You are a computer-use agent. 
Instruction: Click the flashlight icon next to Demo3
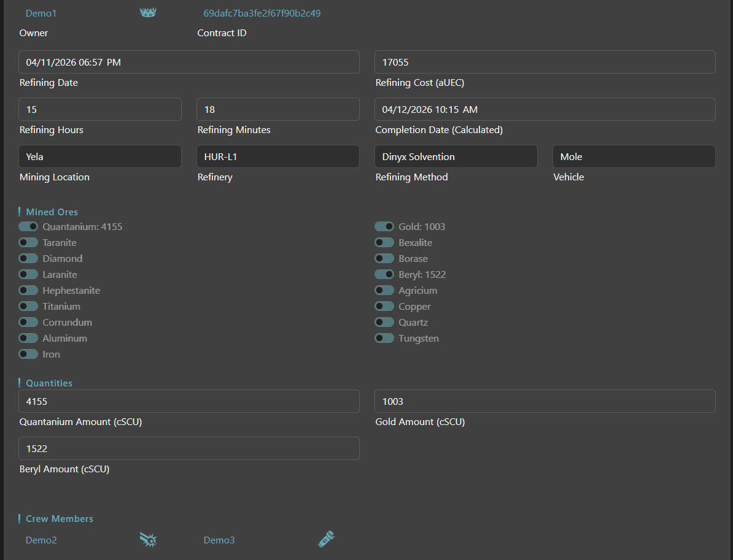pos(326,539)
